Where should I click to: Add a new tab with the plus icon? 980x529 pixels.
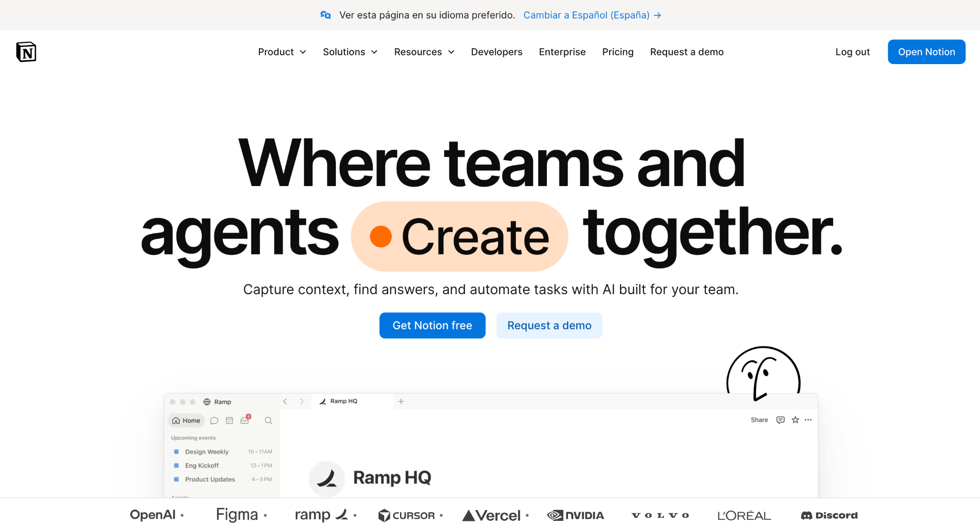[401, 401]
